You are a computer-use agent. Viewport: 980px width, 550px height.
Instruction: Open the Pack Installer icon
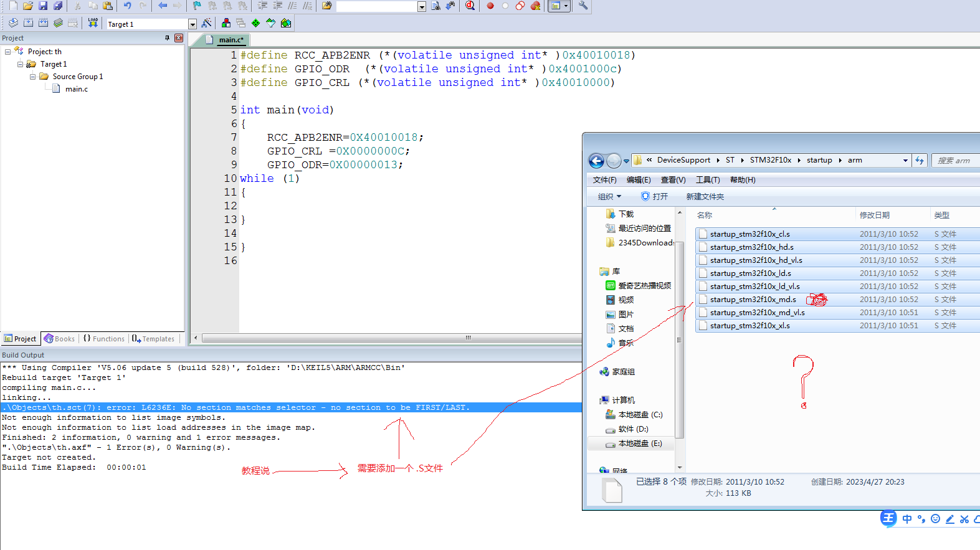point(286,23)
